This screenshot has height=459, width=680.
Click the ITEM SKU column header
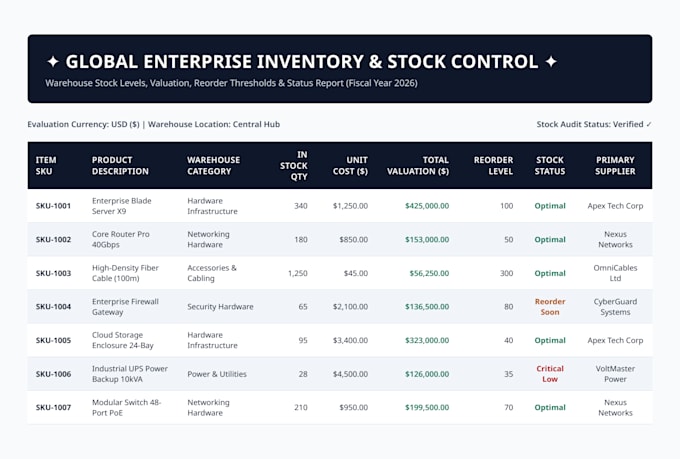(x=46, y=166)
